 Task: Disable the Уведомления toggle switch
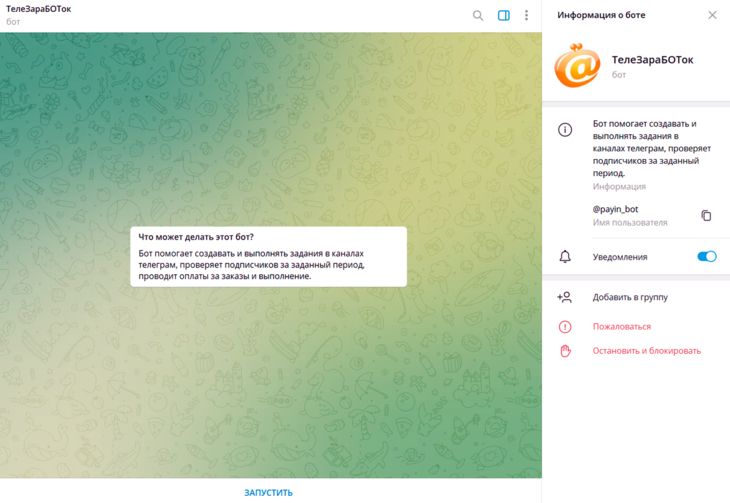point(706,257)
